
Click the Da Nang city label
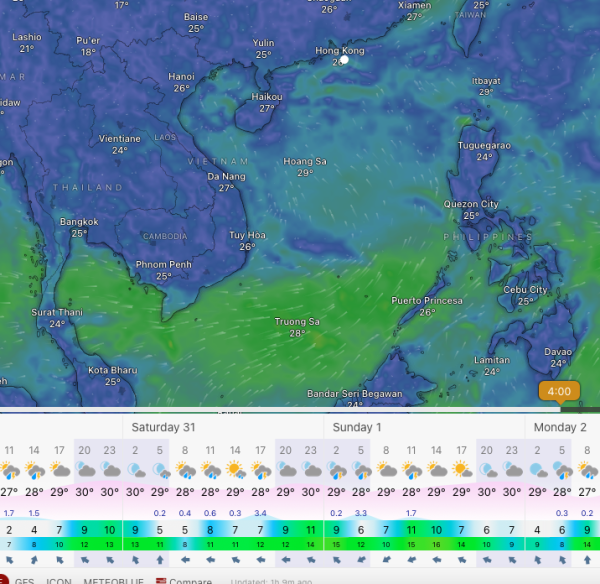tap(226, 176)
